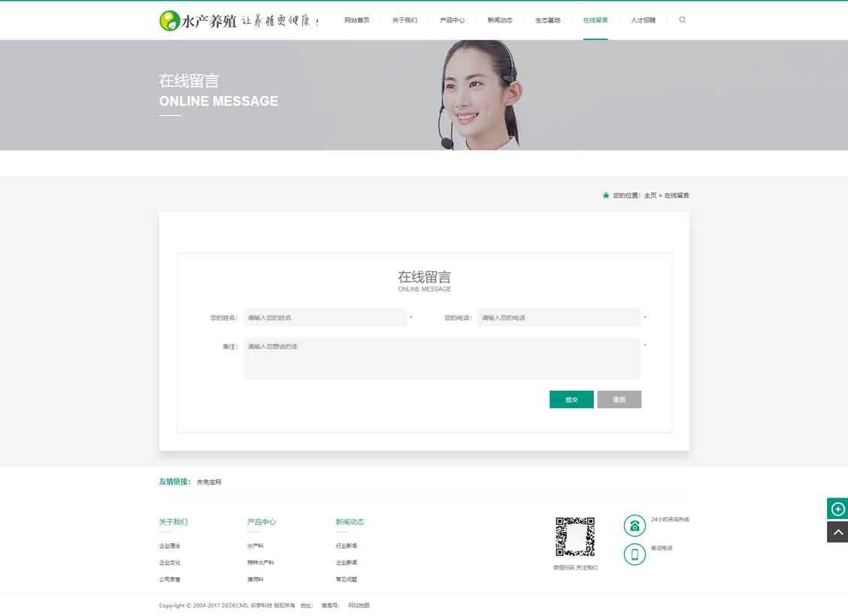Image resolution: width=848 pixels, height=616 pixels.
Task: Click the WeChat QR code image
Action: pyautogui.click(x=575, y=536)
